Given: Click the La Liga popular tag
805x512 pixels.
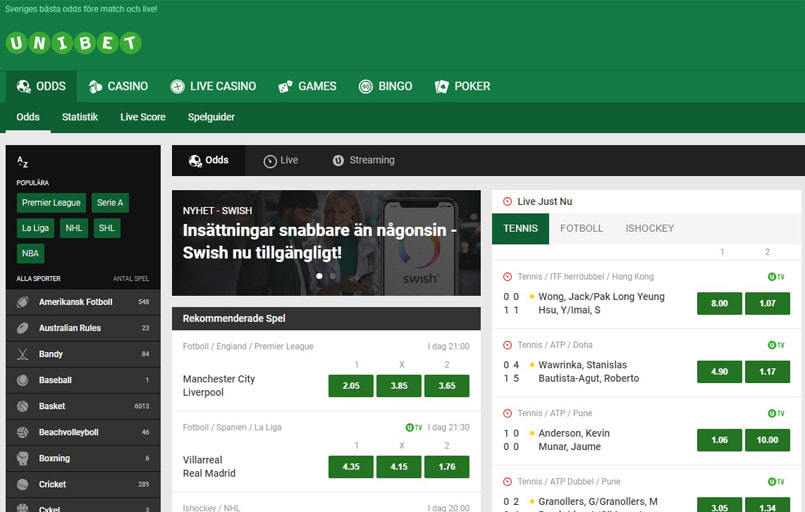Looking at the screenshot, I should coord(35,228).
